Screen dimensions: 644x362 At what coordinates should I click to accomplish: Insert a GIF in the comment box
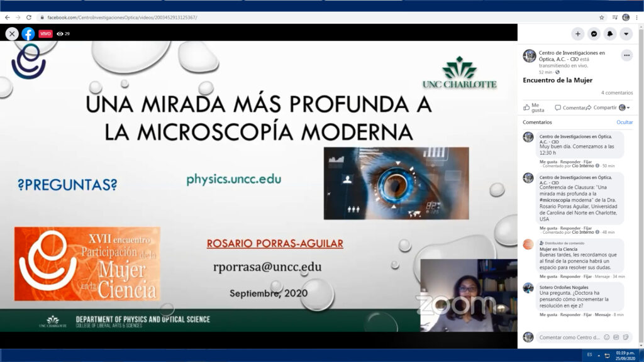pos(616,337)
